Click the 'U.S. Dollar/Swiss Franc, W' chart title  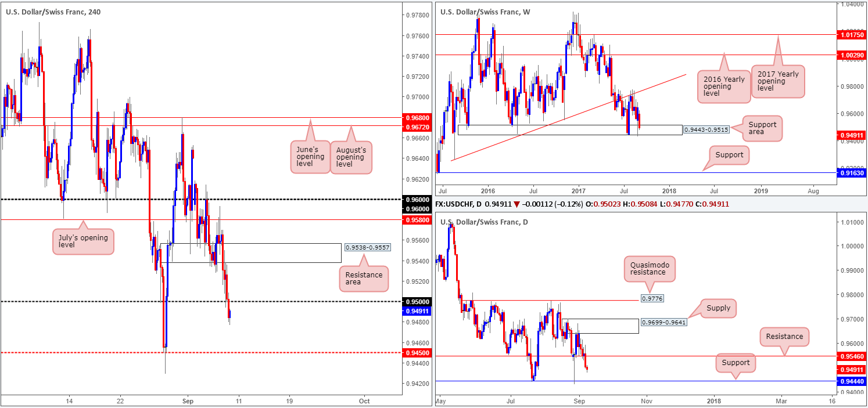pos(485,12)
